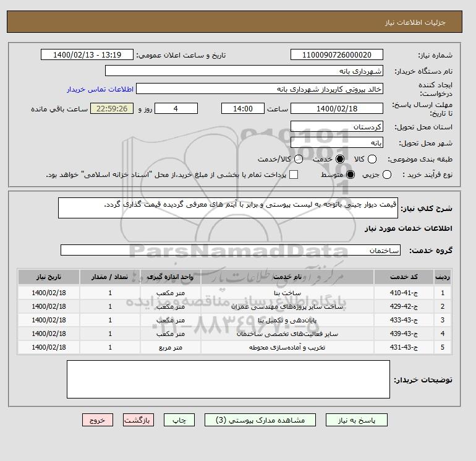Click the جزئیات اطلاعات نیاز page header
The image size is (476, 461).
coord(415,22)
